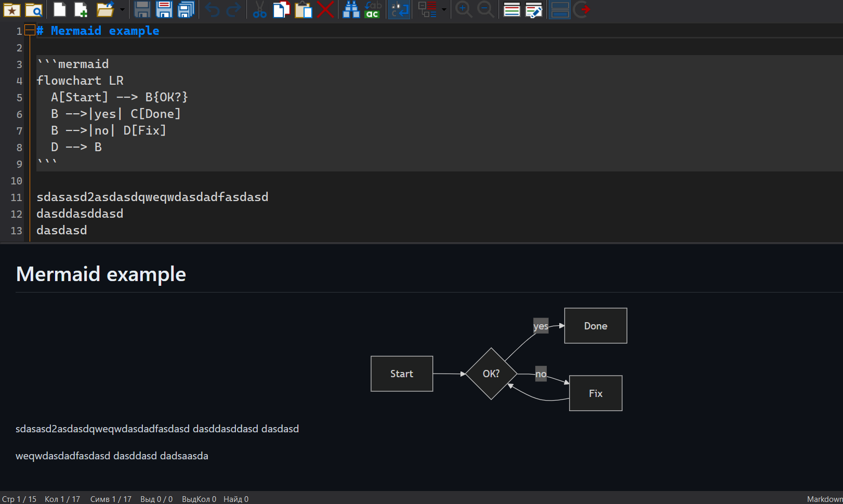The height and width of the screenshot is (504, 843).
Task: Click the '# Mermaid example' heading in editor
Action: [x=98, y=31]
